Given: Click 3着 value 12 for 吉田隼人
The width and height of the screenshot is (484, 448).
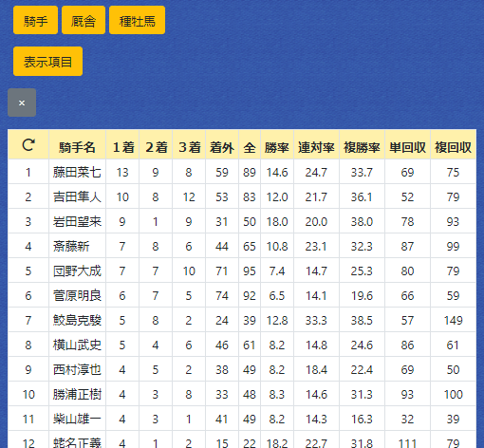Looking at the screenshot, I should pyautogui.click(x=189, y=197).
